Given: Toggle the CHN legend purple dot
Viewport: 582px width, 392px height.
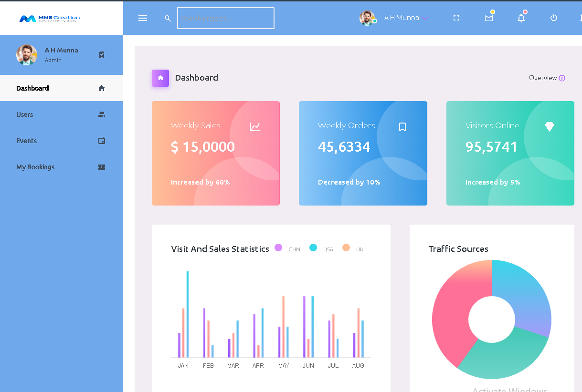Looking at the screenshot, I should 278,248.
